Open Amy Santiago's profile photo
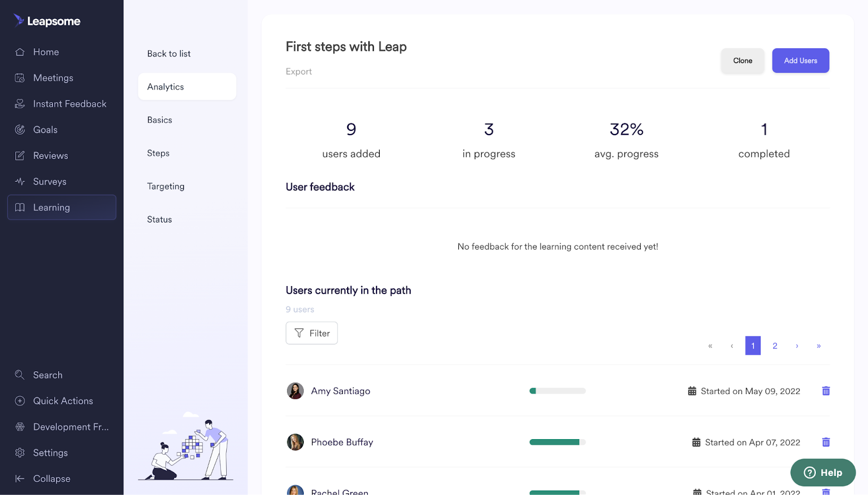Screen dimensions: 868x495 tap(295, 391)
